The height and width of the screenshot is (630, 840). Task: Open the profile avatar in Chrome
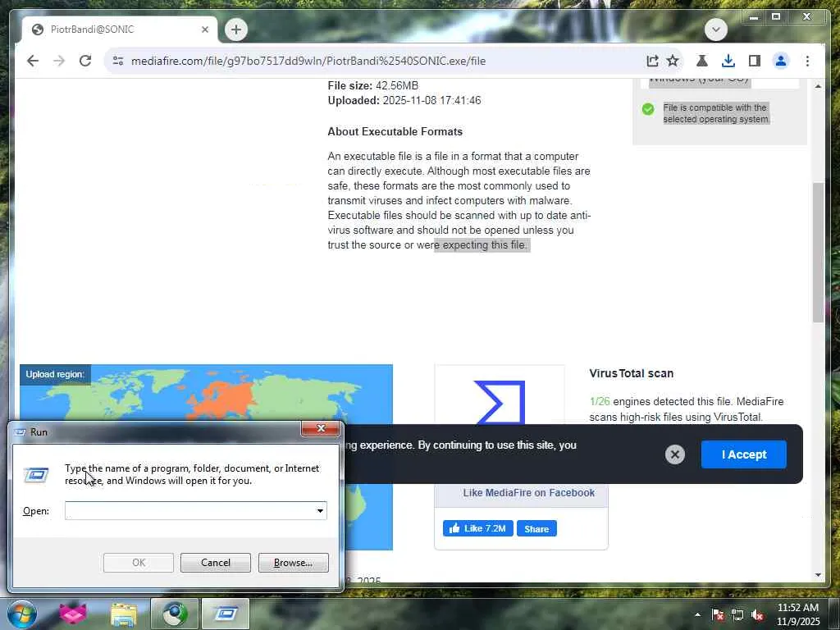(x=781, y=61)
